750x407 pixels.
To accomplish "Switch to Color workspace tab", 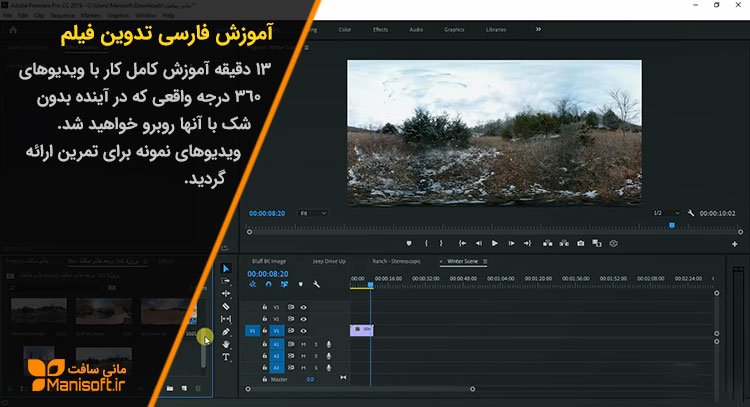I will (345, 30).
